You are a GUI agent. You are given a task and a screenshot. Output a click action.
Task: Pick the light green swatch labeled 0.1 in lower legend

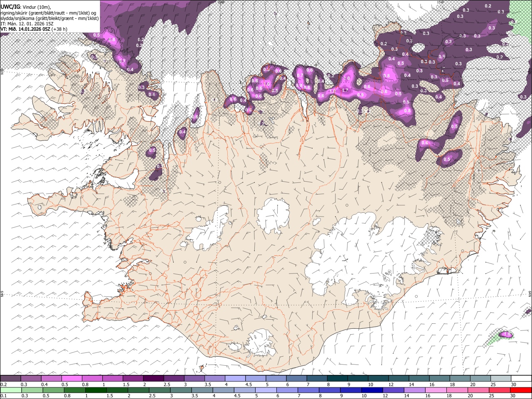[x=11, y=390]
